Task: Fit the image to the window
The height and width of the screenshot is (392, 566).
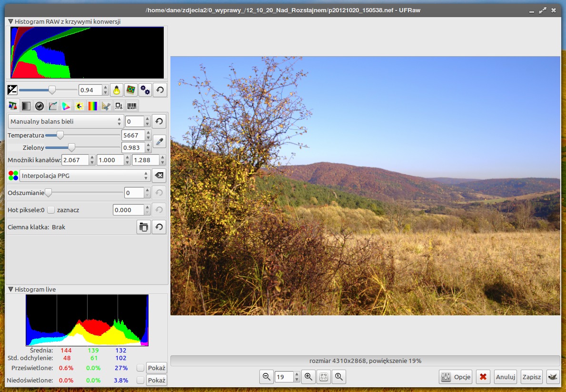Action: tap(323, 377)
